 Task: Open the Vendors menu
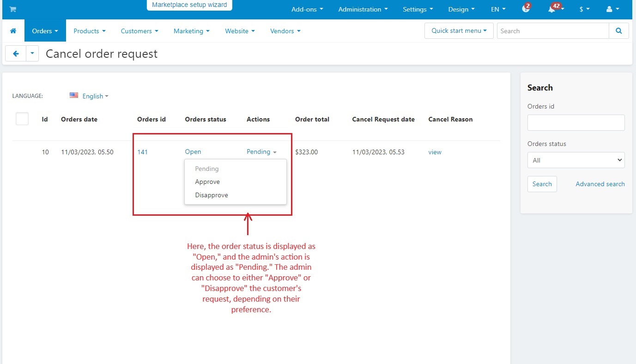pyautogui.click(x=285, y=31)
